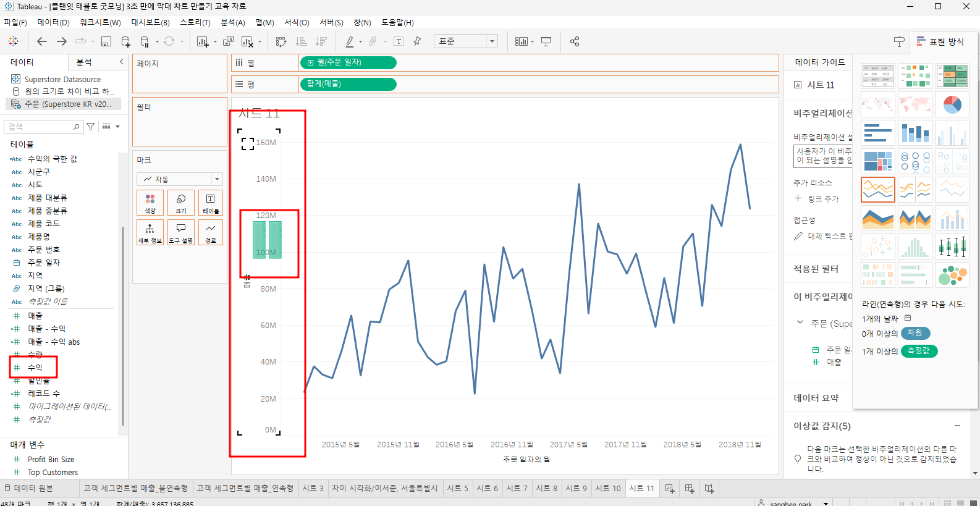The width and height of the screenshot is (980, 506).
Task: Select the 제품 대분류 dimension field
Action: pyautogui.click(x=48, y=198)
